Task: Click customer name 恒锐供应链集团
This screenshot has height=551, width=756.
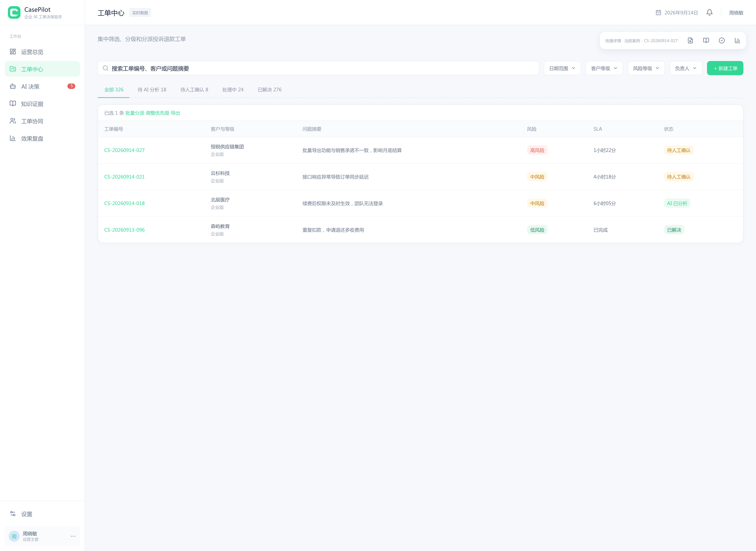Action: click(x=227, y=147)
